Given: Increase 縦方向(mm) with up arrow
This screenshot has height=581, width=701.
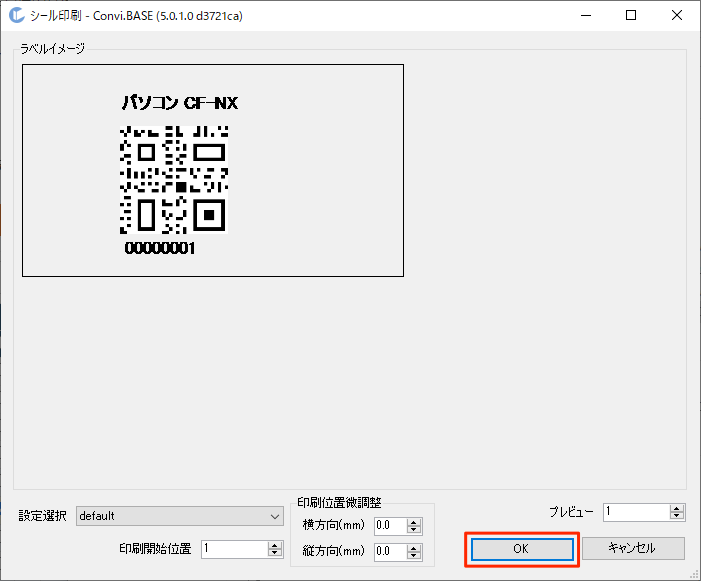Looking at the screenshot, I should click(414, 547).
